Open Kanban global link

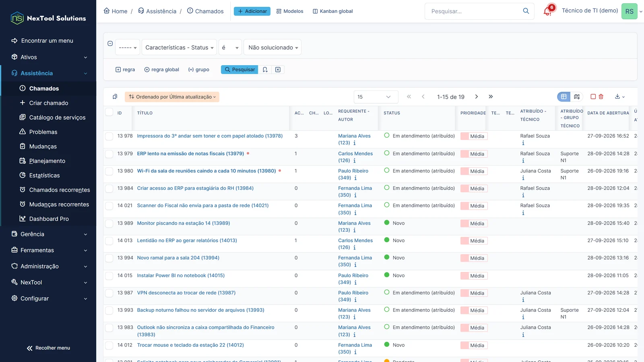[x=332, y=11]
